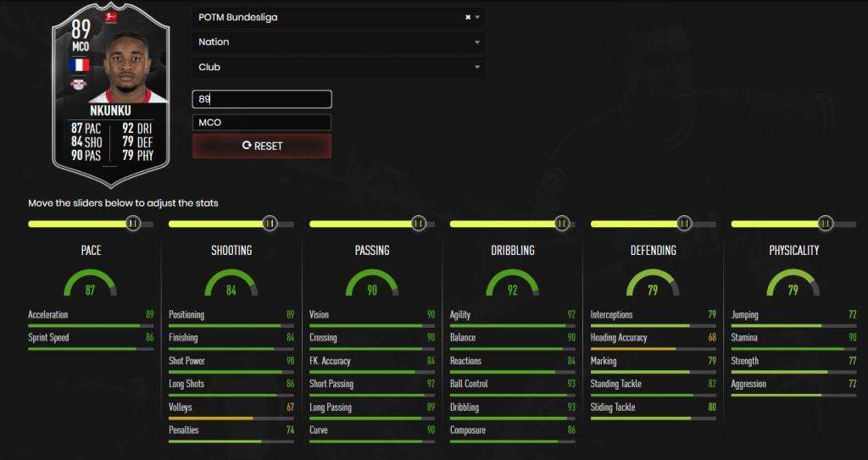Click the Stamina stat label

[x=744, y=338]
